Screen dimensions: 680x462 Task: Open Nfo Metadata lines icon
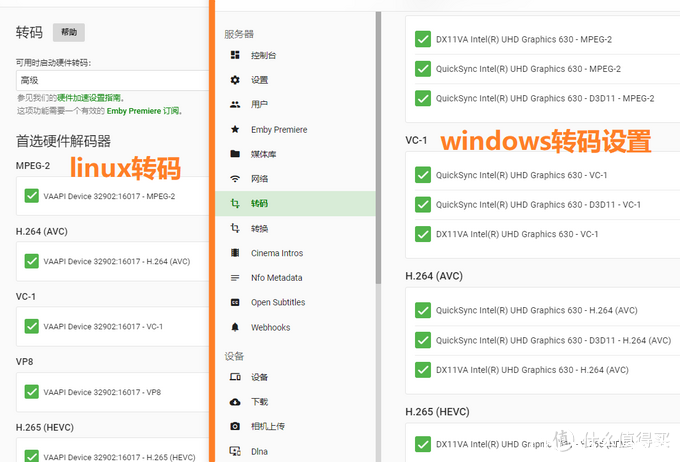click(235, 278)
